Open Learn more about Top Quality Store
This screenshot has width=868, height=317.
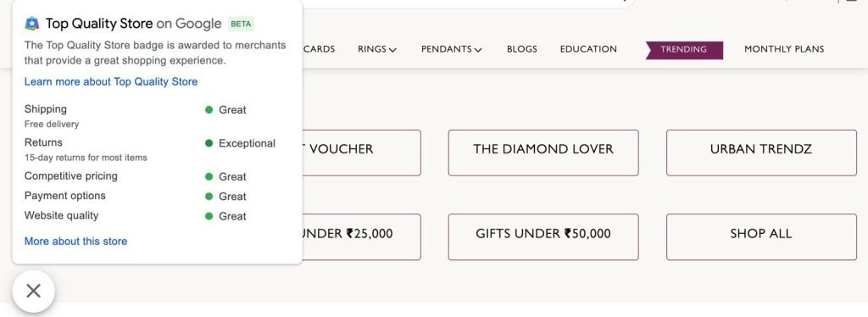[111, 82]
